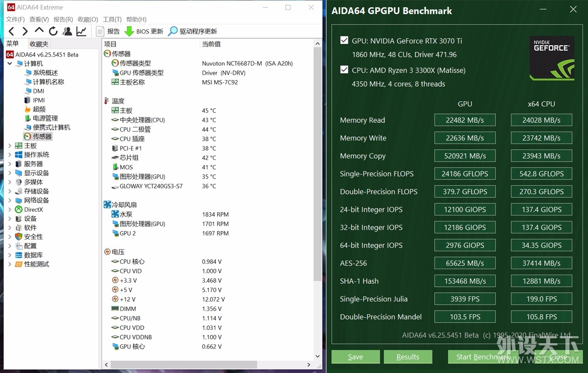Expand the 多媒体 tree node

click(x=10, y=182)
